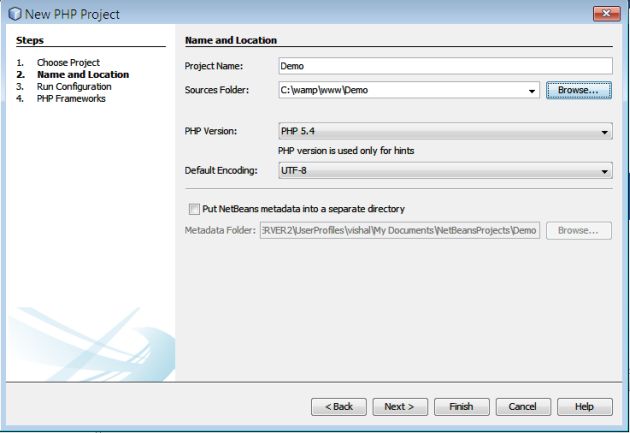
Task: Open the Sources Folder dropdown arrow
Action: [x=532, y=91]
